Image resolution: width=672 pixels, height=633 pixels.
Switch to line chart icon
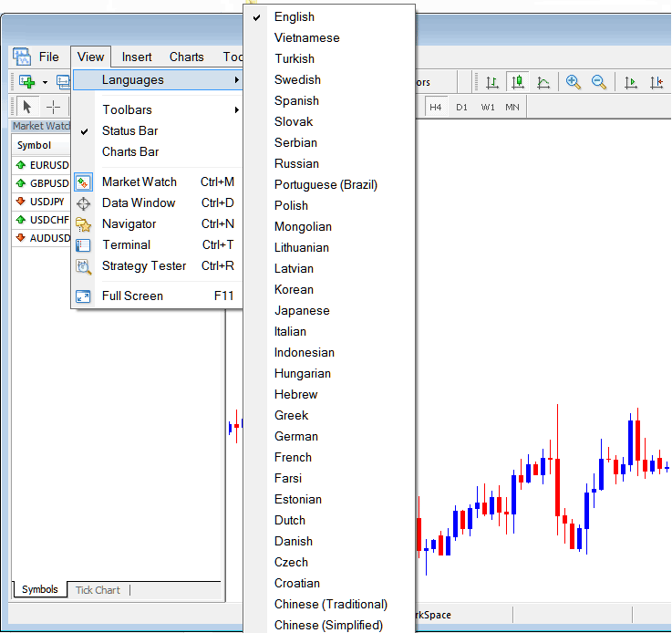[543, 82]
